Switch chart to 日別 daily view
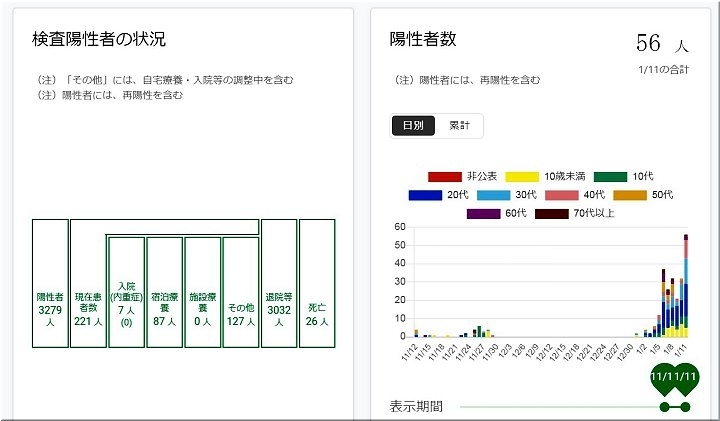Image resolution: width=720 pixels, height=421 pixels. [x=413, y=126]
